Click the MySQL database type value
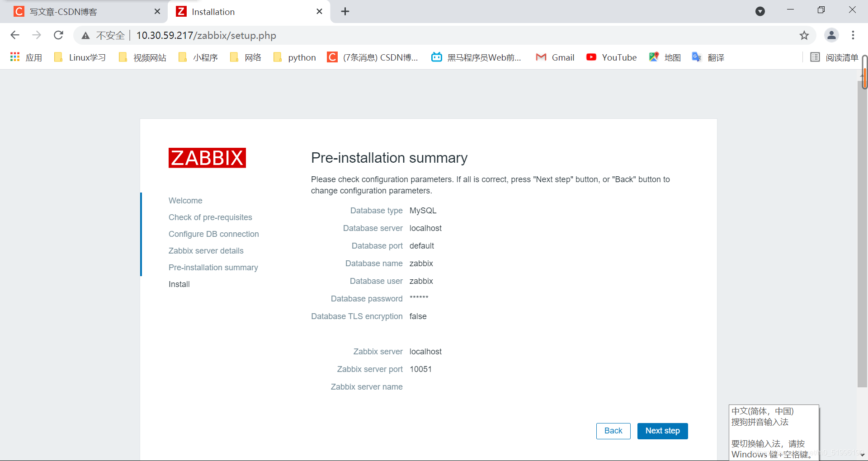 tap(423, 211)
